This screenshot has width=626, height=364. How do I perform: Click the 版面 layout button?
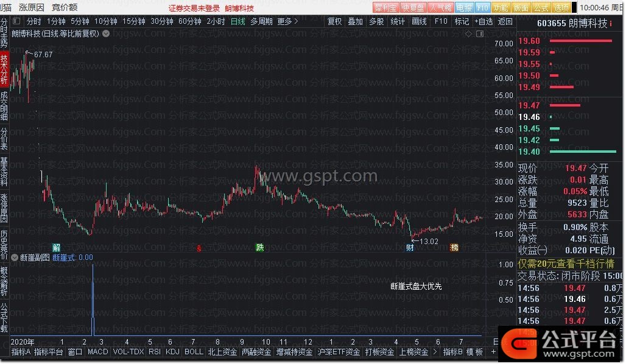[x=521, y=7]
